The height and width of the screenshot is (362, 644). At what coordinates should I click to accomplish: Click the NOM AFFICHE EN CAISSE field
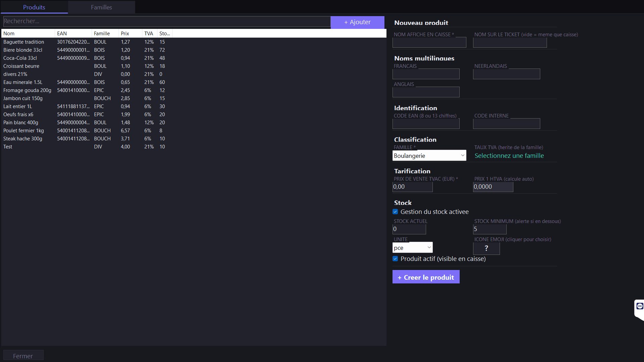point(429,42)
